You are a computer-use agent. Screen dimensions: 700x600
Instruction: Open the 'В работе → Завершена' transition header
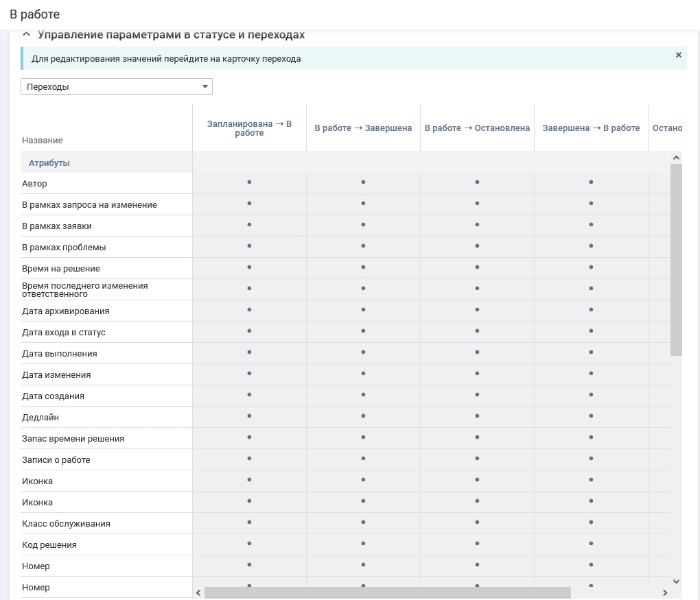pyautogui.click(x=363, y=128)
